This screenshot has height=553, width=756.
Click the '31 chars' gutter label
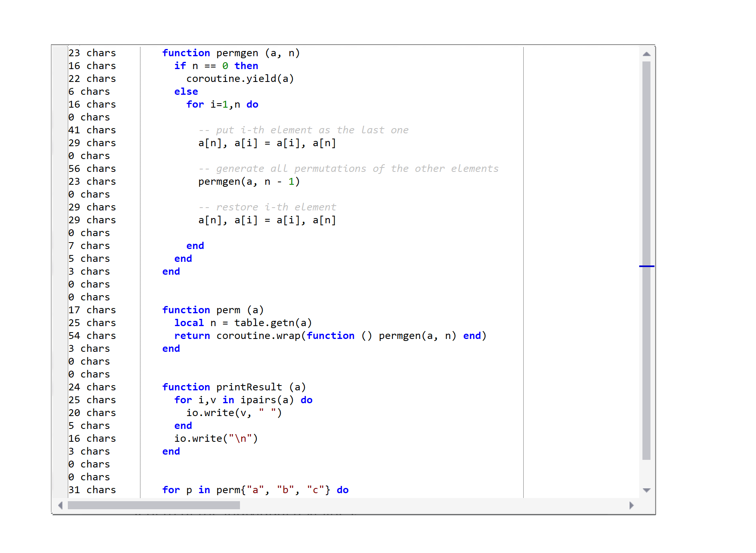pyautogui.click(x=92, y=490)
